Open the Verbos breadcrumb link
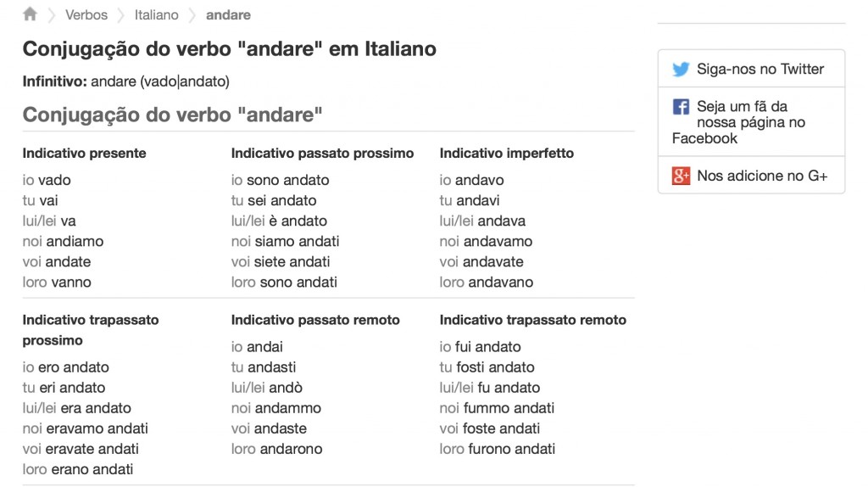 tap(86, 15)
